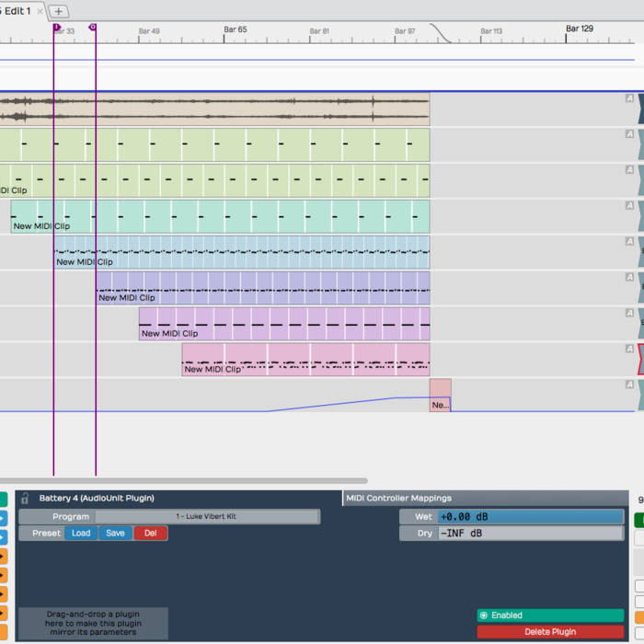Click the loop in-marker on the timeline
Image resolution: width=644 pixels, height=644 pixels.
point(56,28)
